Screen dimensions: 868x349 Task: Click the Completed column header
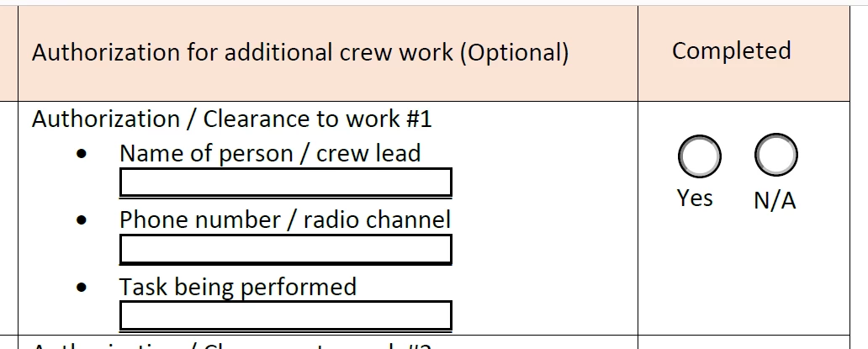(731, 51)
